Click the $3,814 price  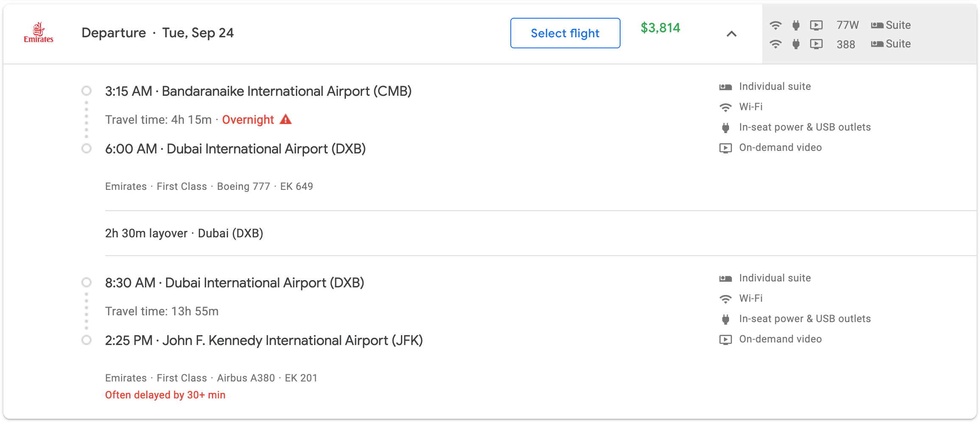[x=660, y=28]
